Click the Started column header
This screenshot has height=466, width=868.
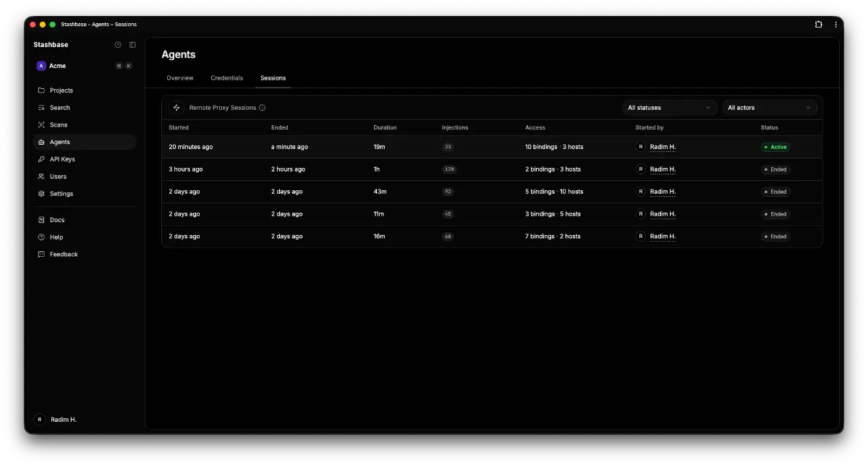coord(179,127)
